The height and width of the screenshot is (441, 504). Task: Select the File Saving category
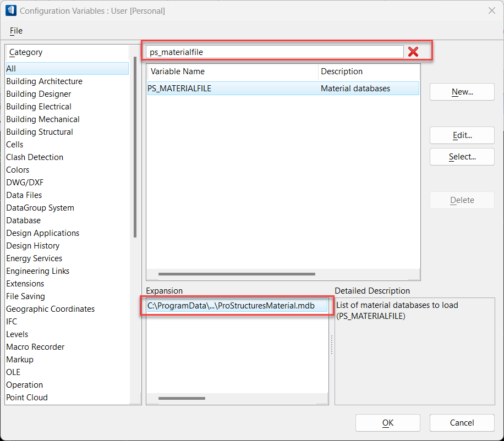coord(26,296)
